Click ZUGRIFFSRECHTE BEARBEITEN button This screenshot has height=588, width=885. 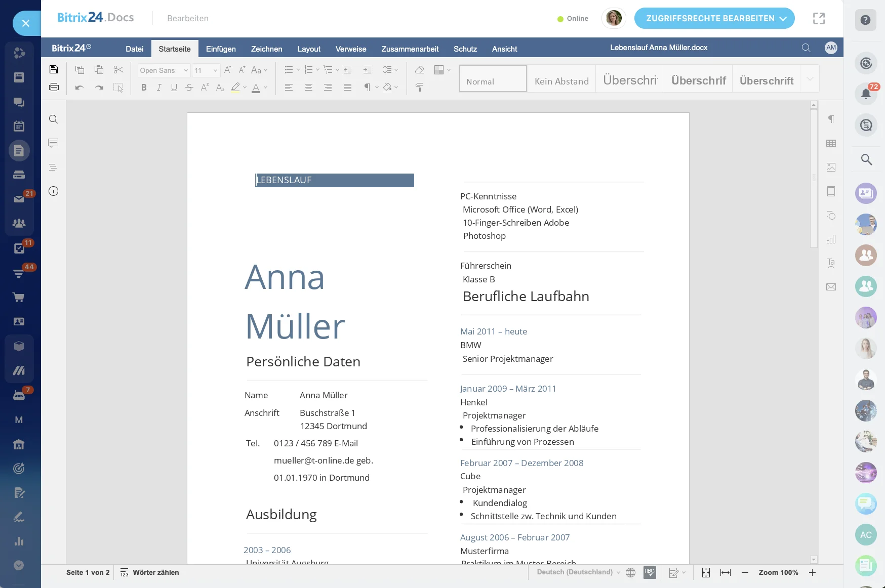[710, 18]
